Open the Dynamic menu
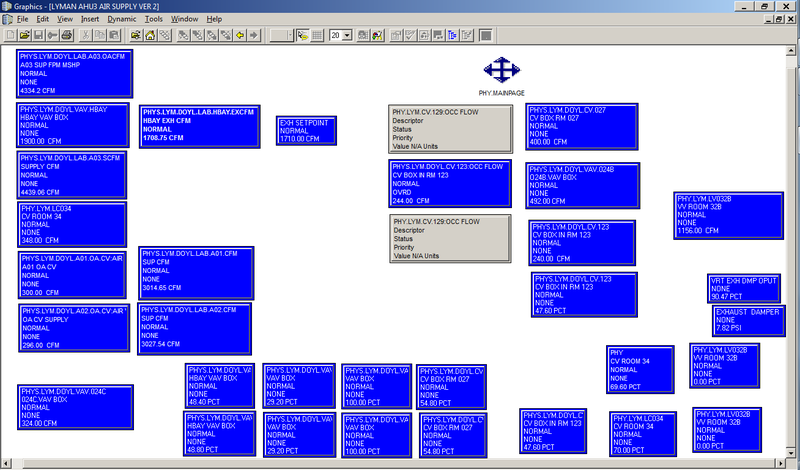This screenshot has height=470, width=800. click(122, 19)
